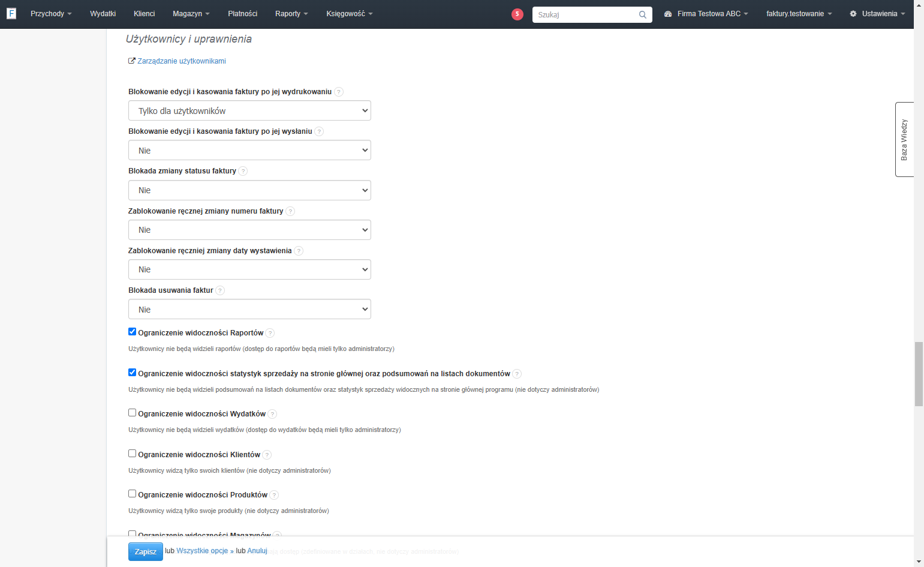The image size is (924, 567).
Task: Click help icon next to 'statystyk sprzedaży' option
Action: (x=517, y=374)
